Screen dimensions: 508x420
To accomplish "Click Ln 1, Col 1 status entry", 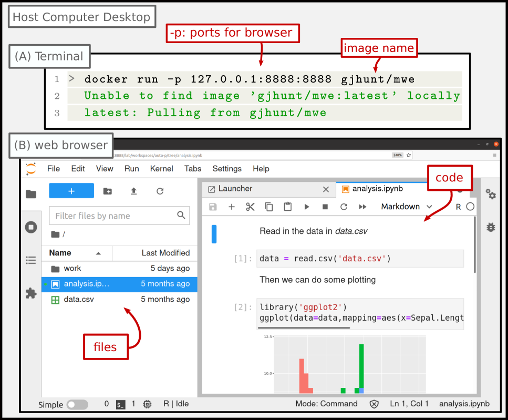I will tap(409, 404).
